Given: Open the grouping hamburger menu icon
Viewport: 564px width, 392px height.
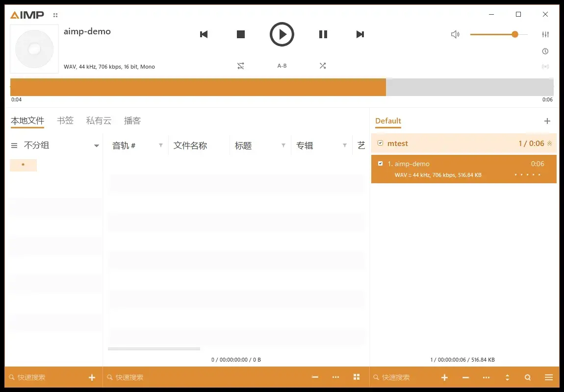Looking at the screenshot, I should [14, 146].
